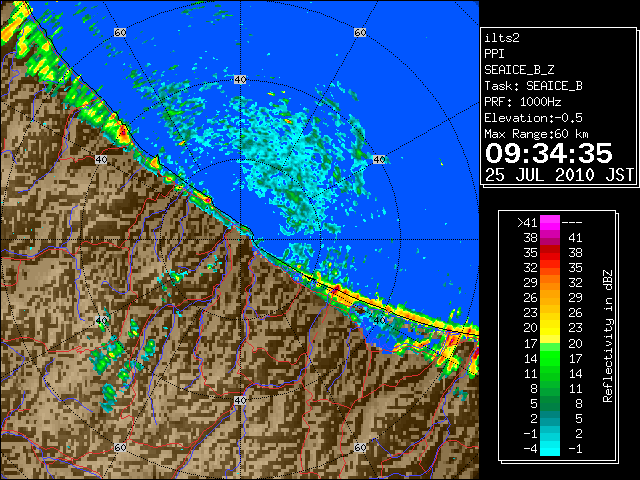Click the 09:34:35 timestamp
Viewport: 640px width, 480px height.
coord(549,153)
